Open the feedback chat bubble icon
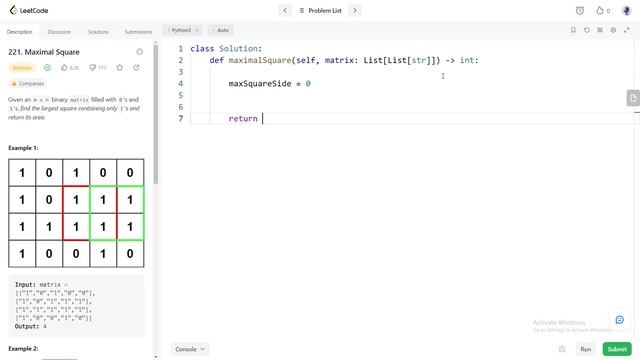Screen dimensions: 640x360 click(620, 320)
